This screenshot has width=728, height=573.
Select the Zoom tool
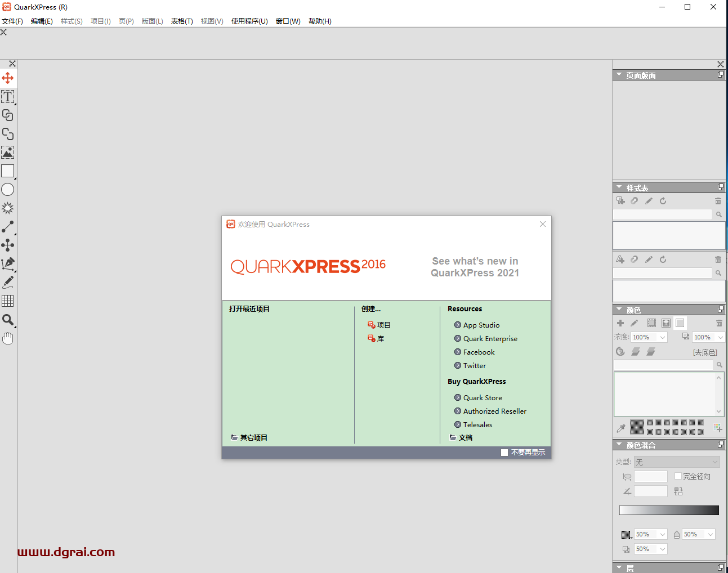pyautogui.click(x=8, y=320)
